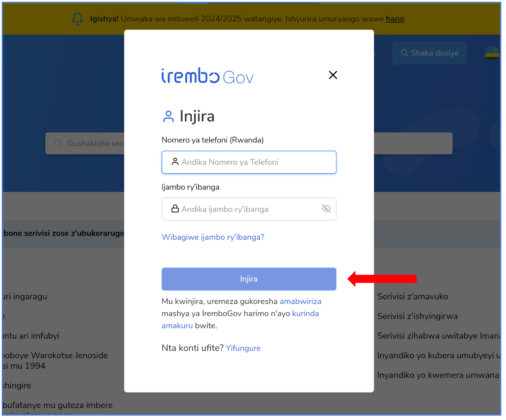Click the person icon in the phone number field
This screenshot has width=506, height=420.
click(x=175, y=161)
